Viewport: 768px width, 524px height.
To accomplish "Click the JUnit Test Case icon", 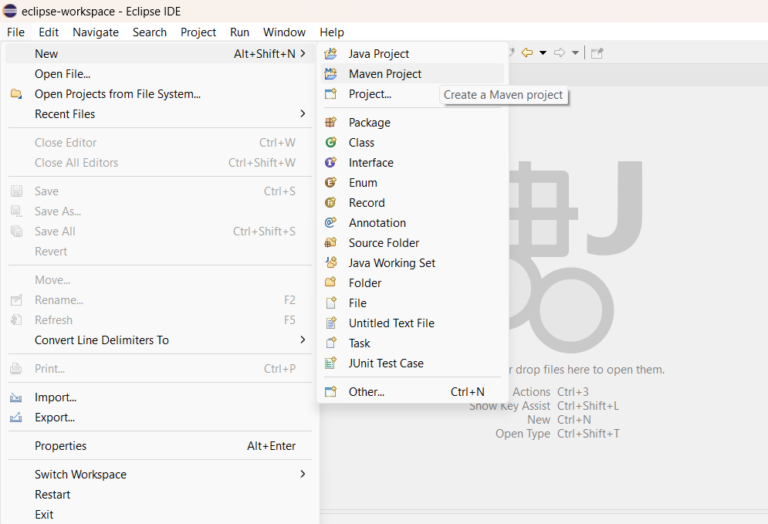I will click(x=331, y=363).
